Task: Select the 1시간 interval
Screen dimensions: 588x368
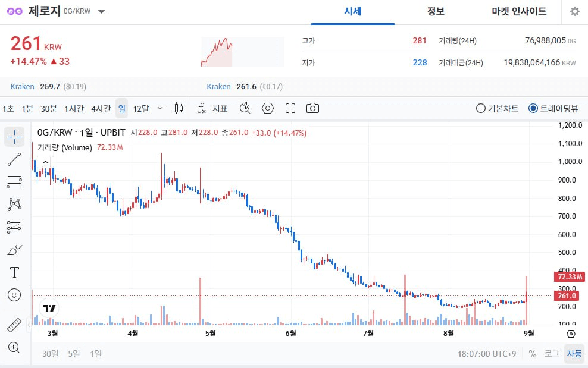Action: tap(74, 109)
